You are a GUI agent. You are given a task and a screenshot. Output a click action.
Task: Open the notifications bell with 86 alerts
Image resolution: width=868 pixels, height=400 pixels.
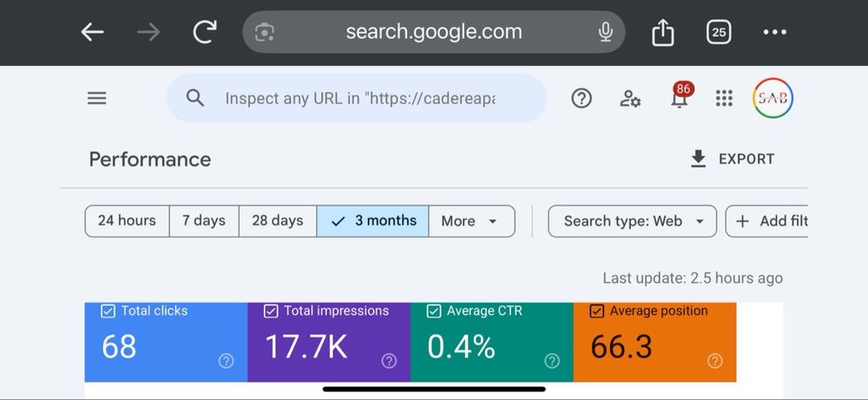click(x=680, y=99)
